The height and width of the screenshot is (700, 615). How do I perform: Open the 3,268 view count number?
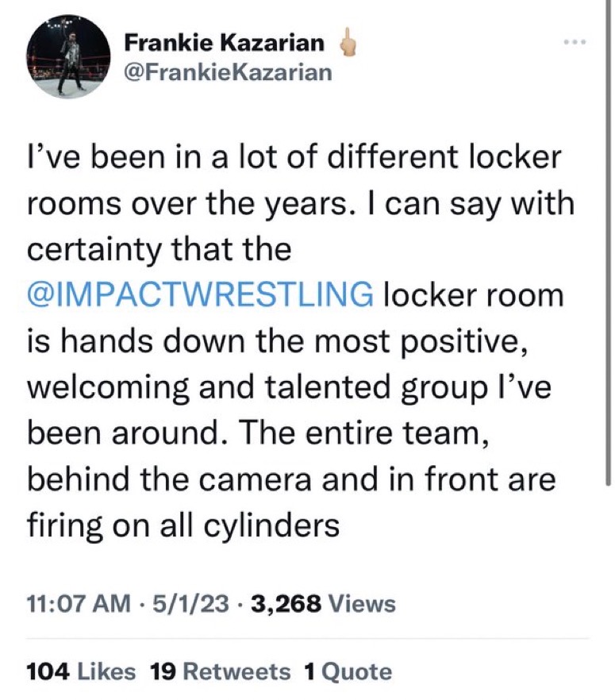[x=285, y=604]
